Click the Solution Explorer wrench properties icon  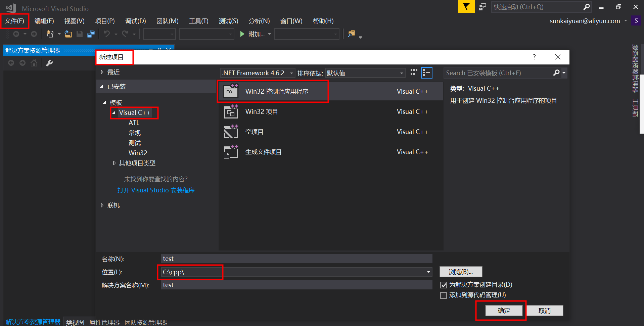point(49,63)
